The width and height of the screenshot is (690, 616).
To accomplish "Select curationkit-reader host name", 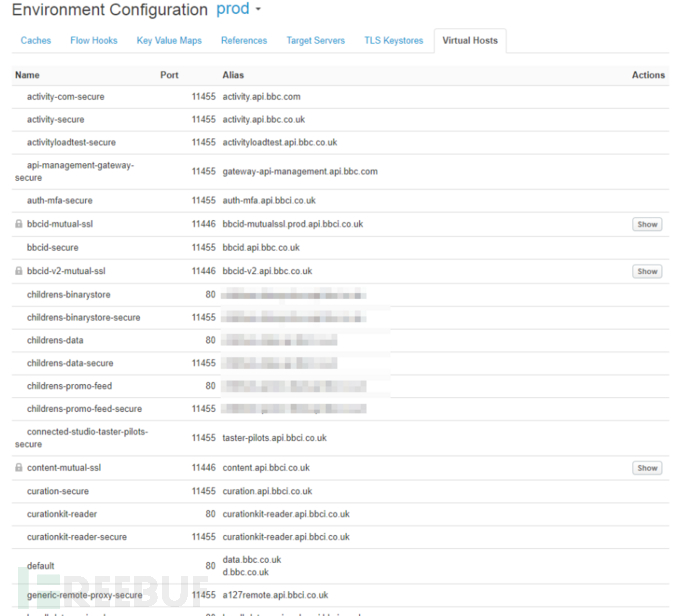I will pos(62,514).
